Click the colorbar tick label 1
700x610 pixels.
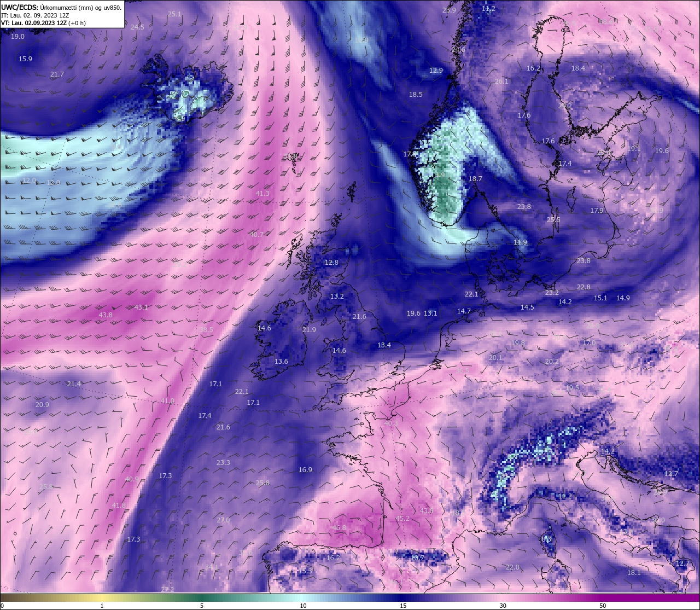pos(102,606)
